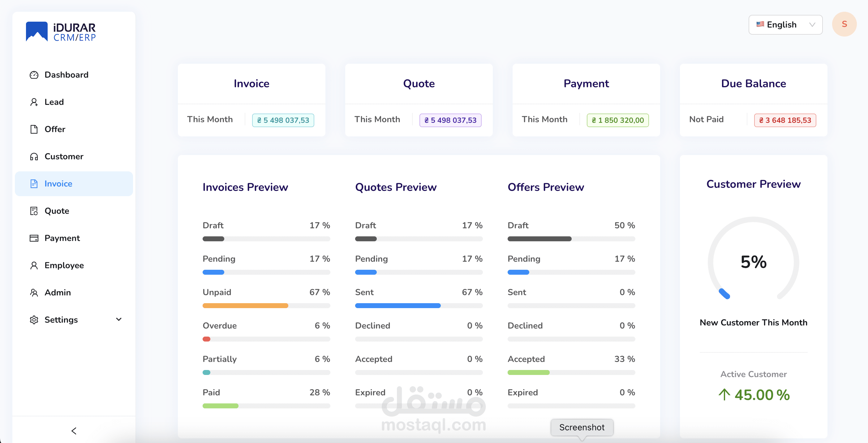The image size is (868, 443).
Task: Click the Invoices Preview heading
Action: pos(245,187)
